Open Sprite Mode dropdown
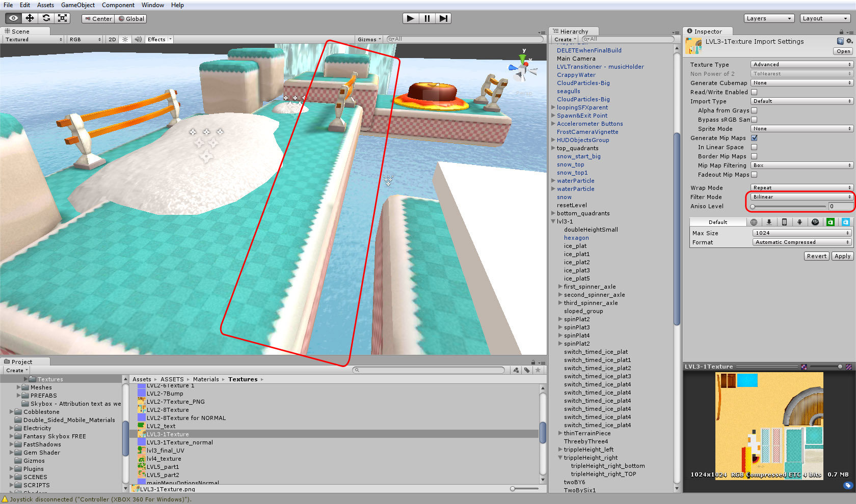The height and width of the screenshot is (504, 856). (801, 129)
